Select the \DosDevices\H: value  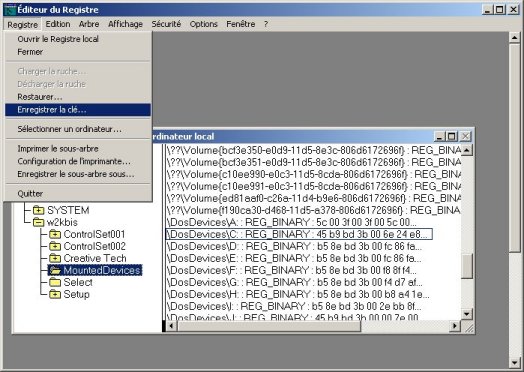(298, 294)
